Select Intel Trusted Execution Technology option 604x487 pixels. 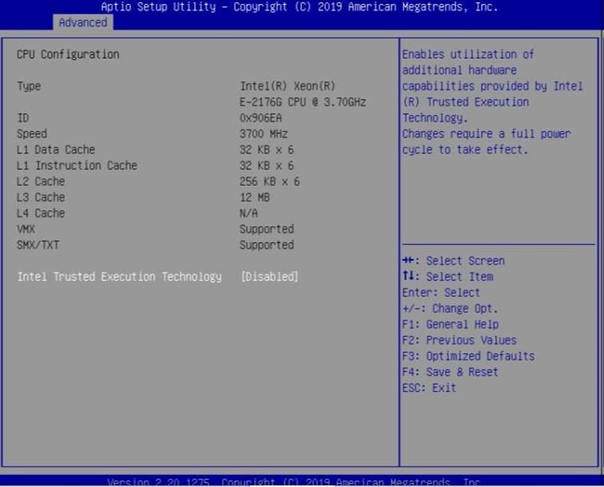(x=119, y=277)
